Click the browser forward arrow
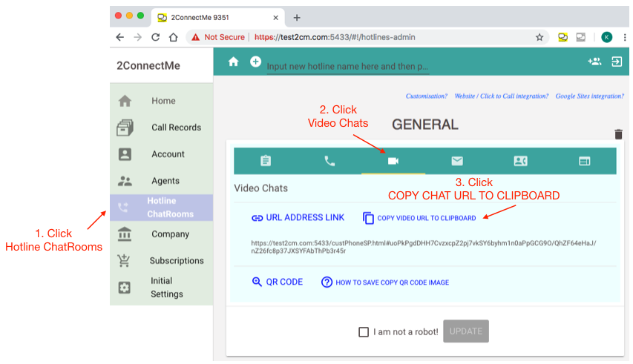 pyautogui.click(x=138, y=37)
